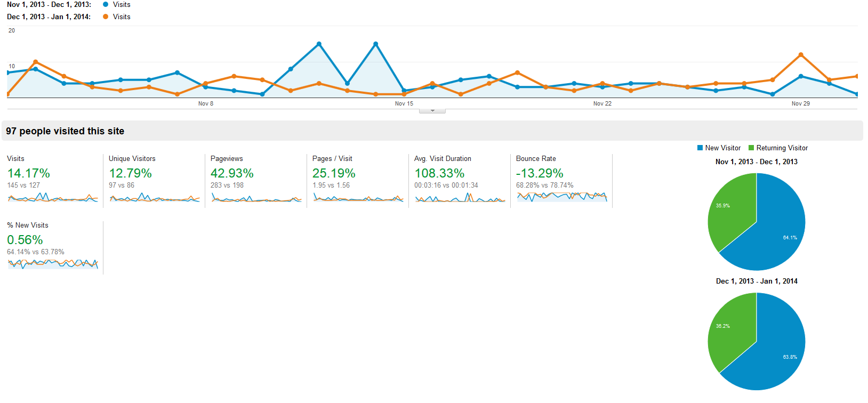This screenshot has width=868, height=403.
Task: Open the % New Visits sparkline thumbnail
Action: point(53,264)
